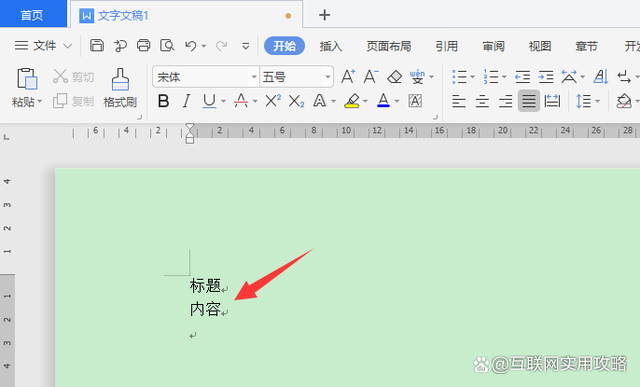Image resolution: width=640 pixels, height=387 pixels.
Task: Set Center paragraph alignment
Action: (x=482, y=101)
